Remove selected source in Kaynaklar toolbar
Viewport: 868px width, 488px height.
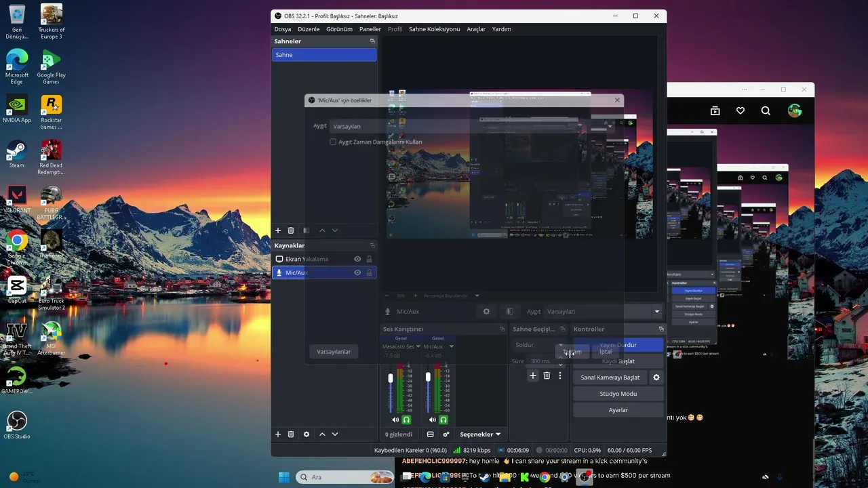291,434
